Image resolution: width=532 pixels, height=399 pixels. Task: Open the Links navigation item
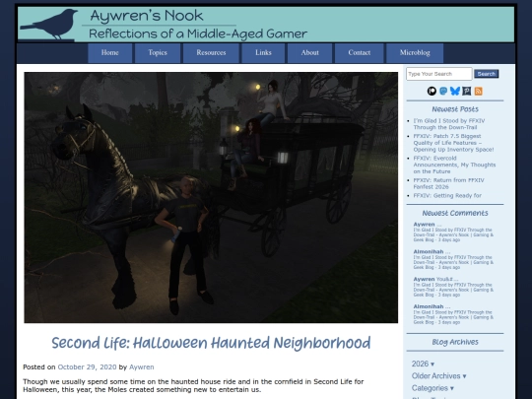[x=263, y=53]
